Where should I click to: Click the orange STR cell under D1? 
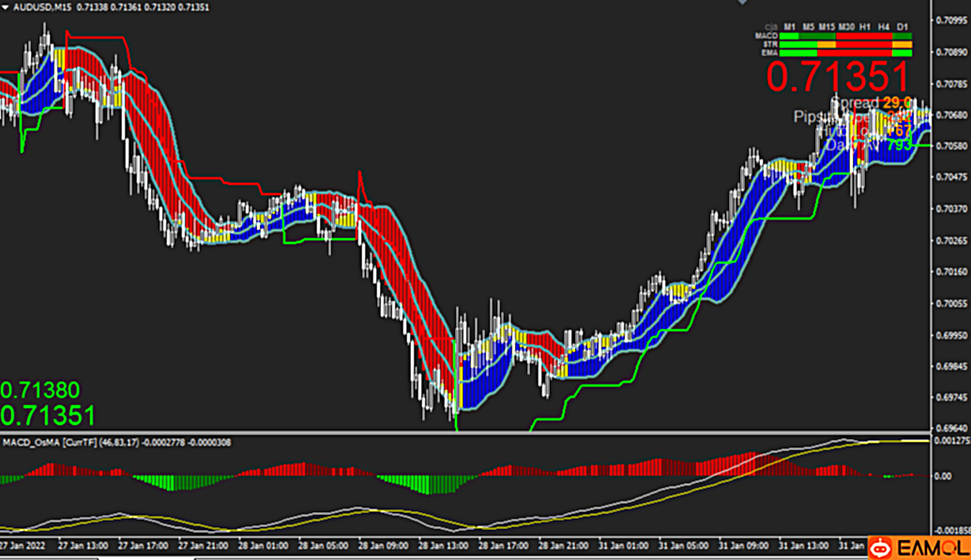point(902,44)
